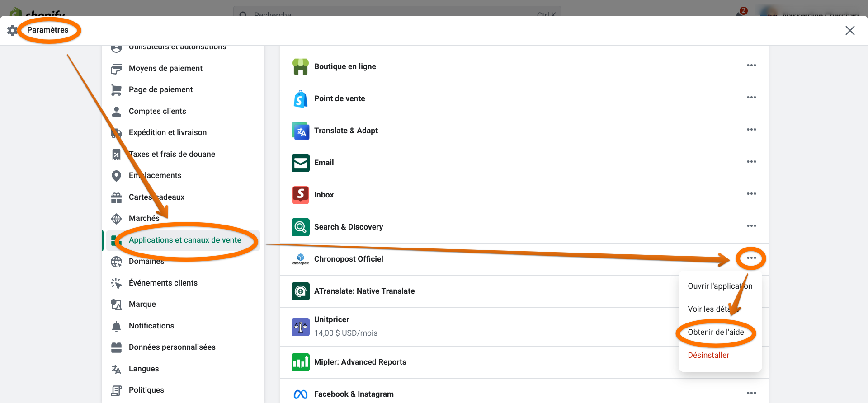Click the Point de vente Shopify bag icon

[x=301, y=99]
